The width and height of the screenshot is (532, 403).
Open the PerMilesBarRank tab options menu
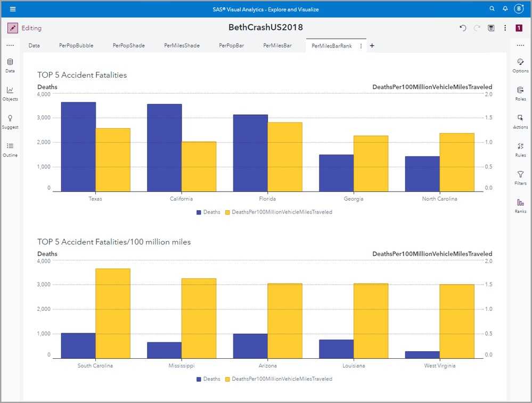(361, 46)
